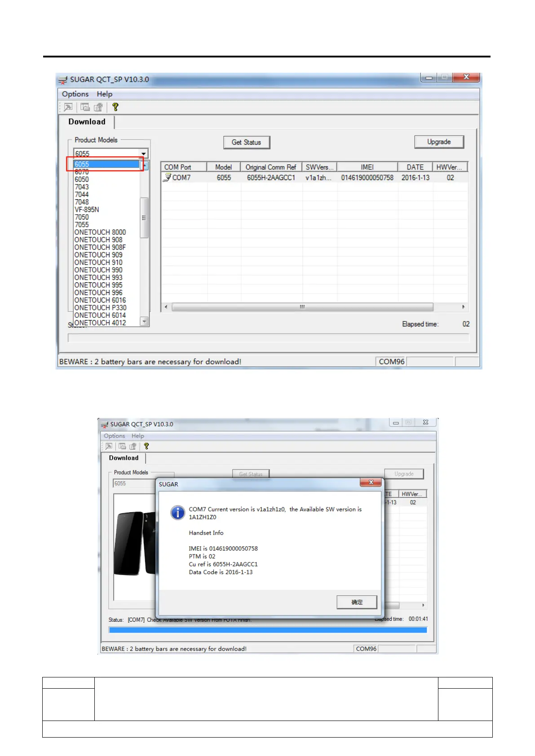535x756 pixels.
Task: Select the 7048 model entry
Action: click(82, 202)
